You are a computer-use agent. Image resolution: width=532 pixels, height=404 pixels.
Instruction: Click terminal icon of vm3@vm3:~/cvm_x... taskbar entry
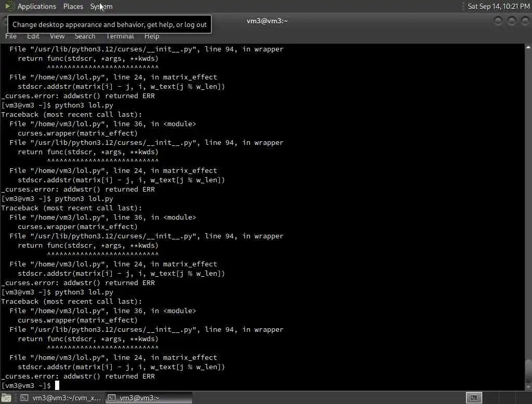point(24,398)
